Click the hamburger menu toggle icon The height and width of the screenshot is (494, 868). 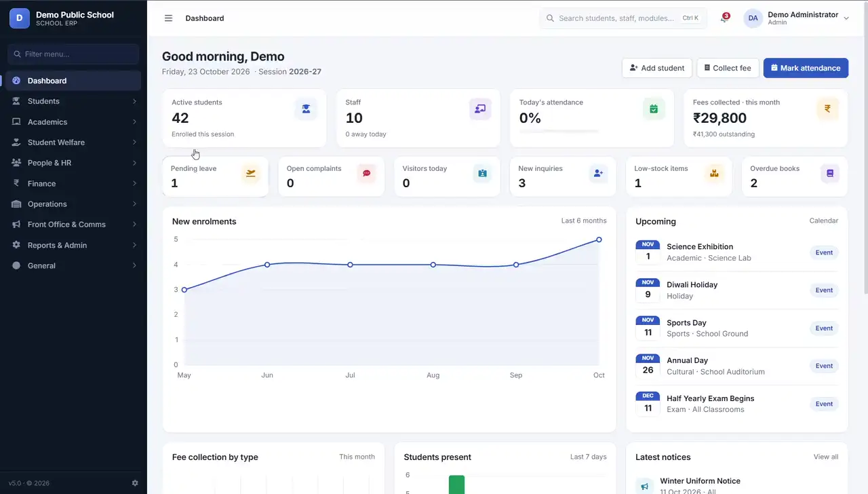[169, 18]
